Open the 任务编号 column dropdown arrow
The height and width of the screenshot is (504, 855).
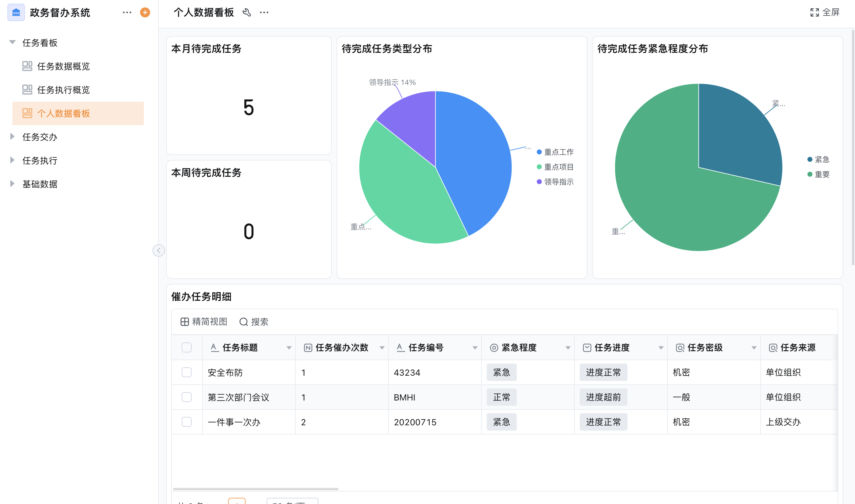point(475,348)
